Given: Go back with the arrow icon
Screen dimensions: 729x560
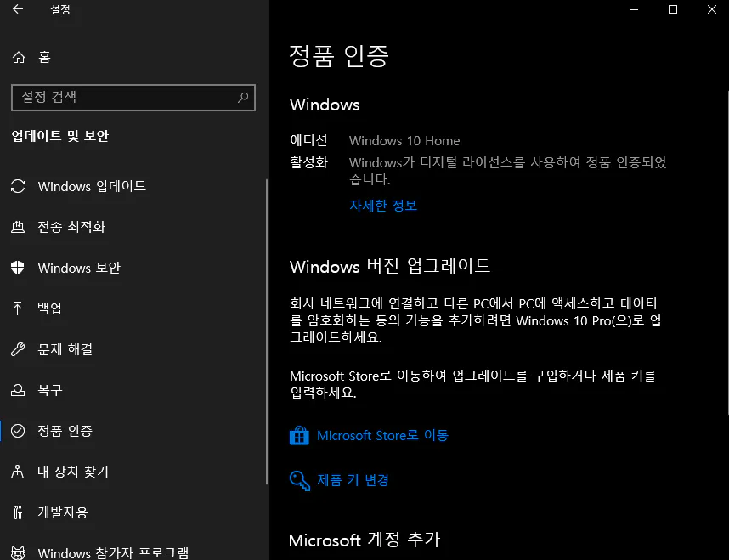Looking at the screenshot, I should pyautogui.click(x=18, y=8).
